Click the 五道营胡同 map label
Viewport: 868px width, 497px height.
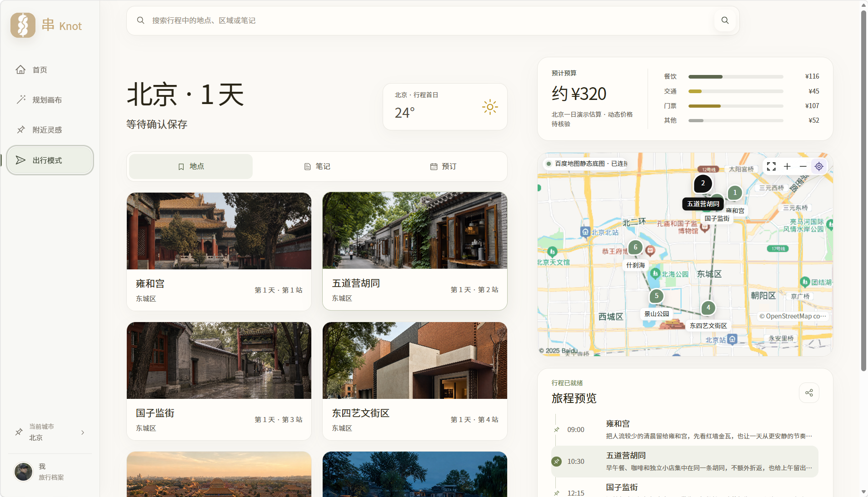pyautogui.click(x=703, y=204)
